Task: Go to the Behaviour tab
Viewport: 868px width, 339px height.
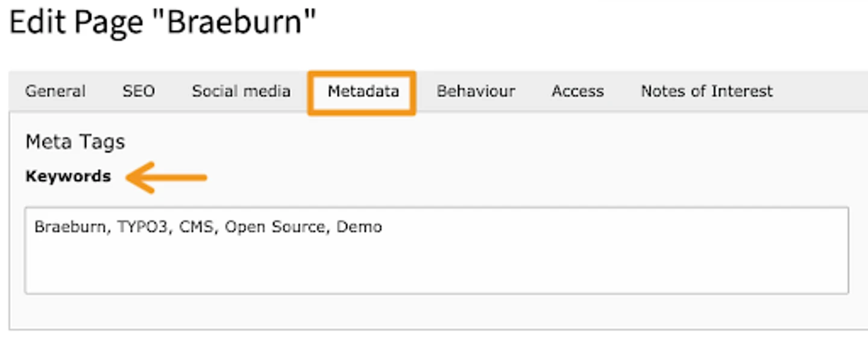Action: coord(476,92)
